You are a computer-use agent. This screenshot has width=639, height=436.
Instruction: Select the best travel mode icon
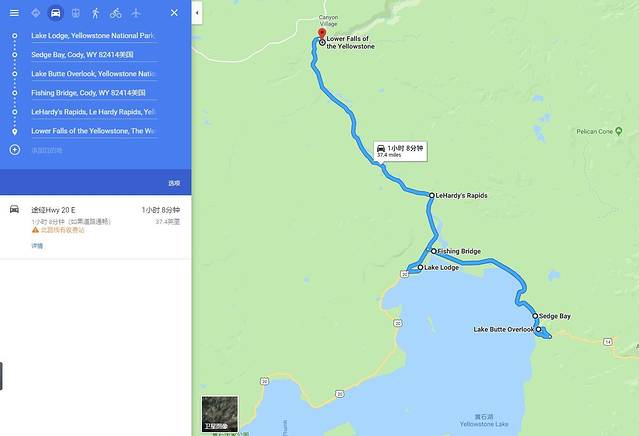pos(35,13)
